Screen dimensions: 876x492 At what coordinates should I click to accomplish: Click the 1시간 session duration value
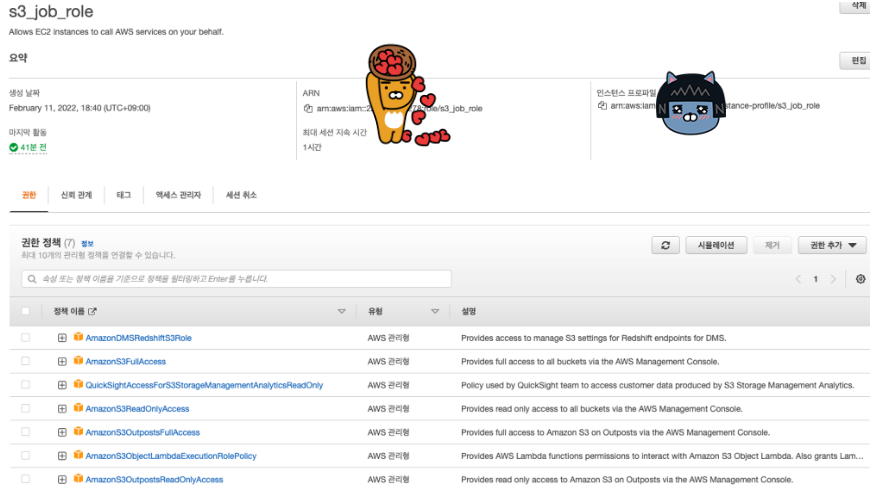(x=312, y=147)
